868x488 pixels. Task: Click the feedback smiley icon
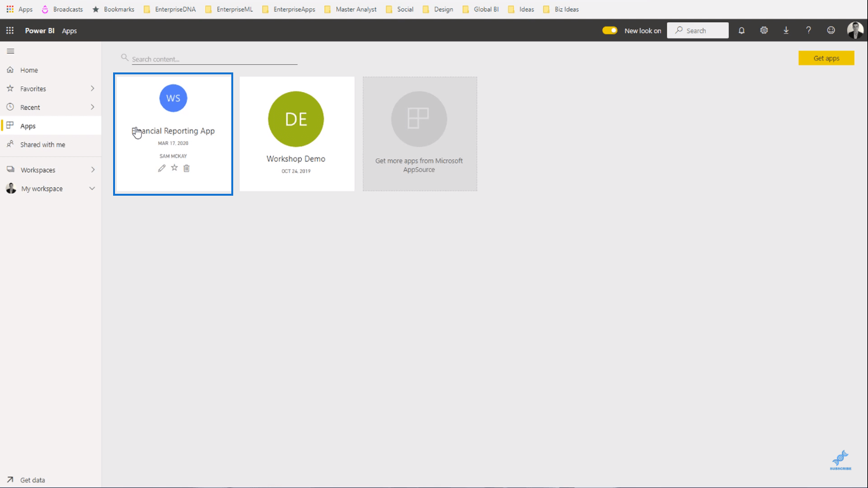click(x=831, y=30)
